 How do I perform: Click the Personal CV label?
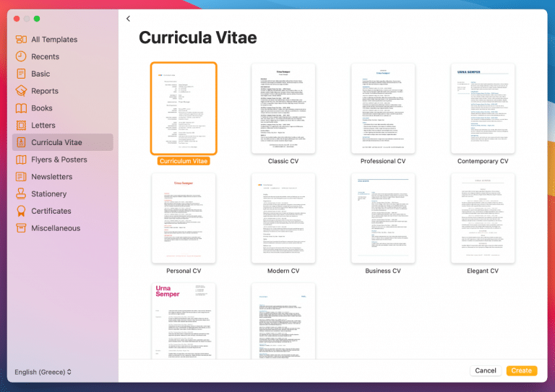184,271
